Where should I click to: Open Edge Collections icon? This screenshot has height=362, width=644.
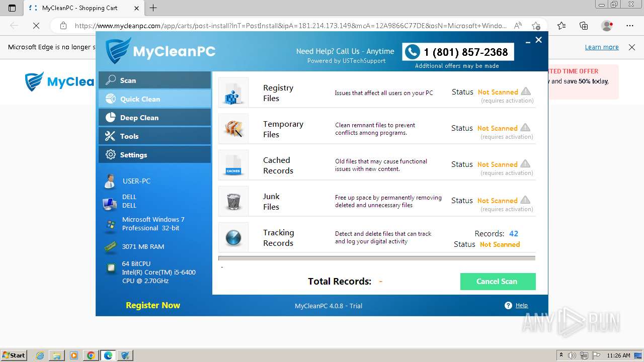[x=584, y=26]
